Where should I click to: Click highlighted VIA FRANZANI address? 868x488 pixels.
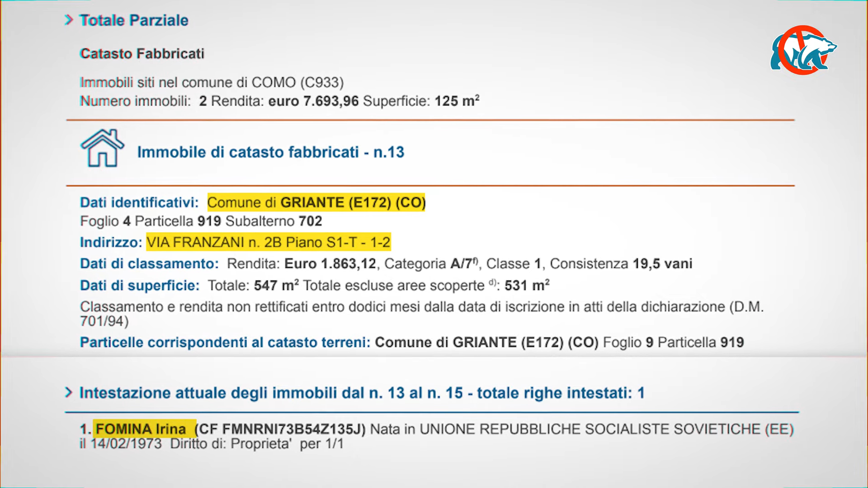point(268,243)
